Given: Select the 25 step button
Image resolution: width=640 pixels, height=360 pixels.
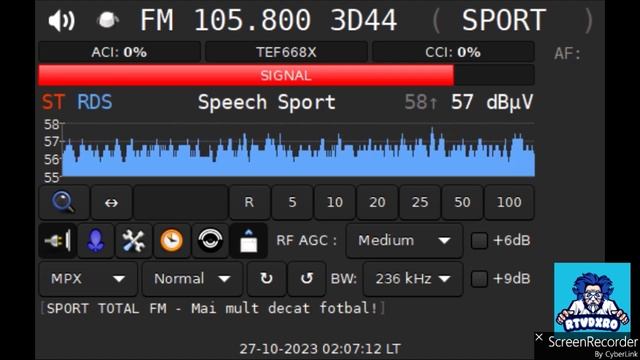Looking at the screenshot, I should 420,202.
